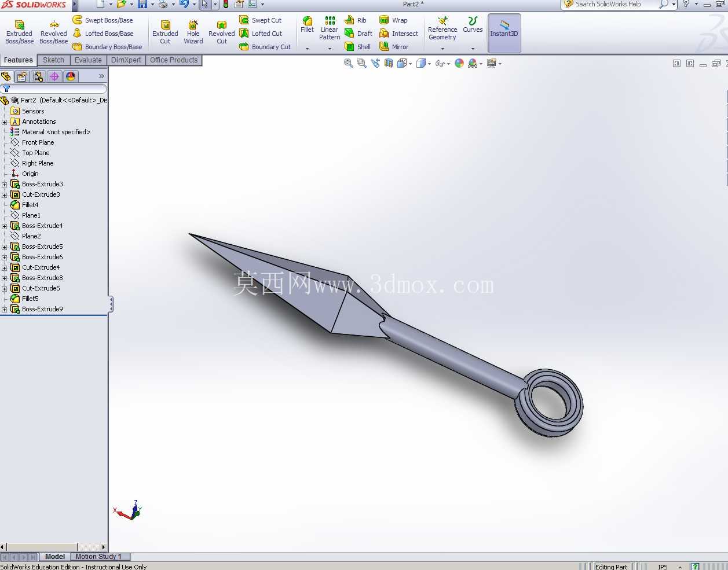The height and width of the screenshot is (570, 728).
Task: Expand the Boss-Extrude3 feature node
Action: [5, 185]
